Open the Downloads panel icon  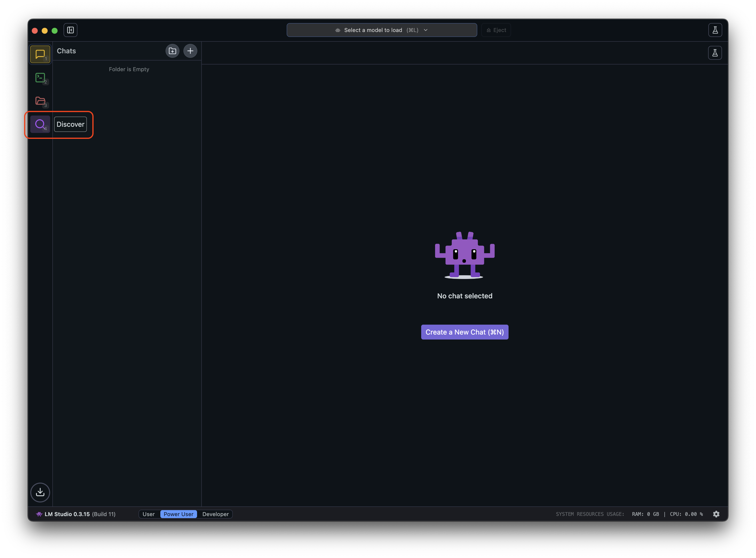(x=40, y=492)
